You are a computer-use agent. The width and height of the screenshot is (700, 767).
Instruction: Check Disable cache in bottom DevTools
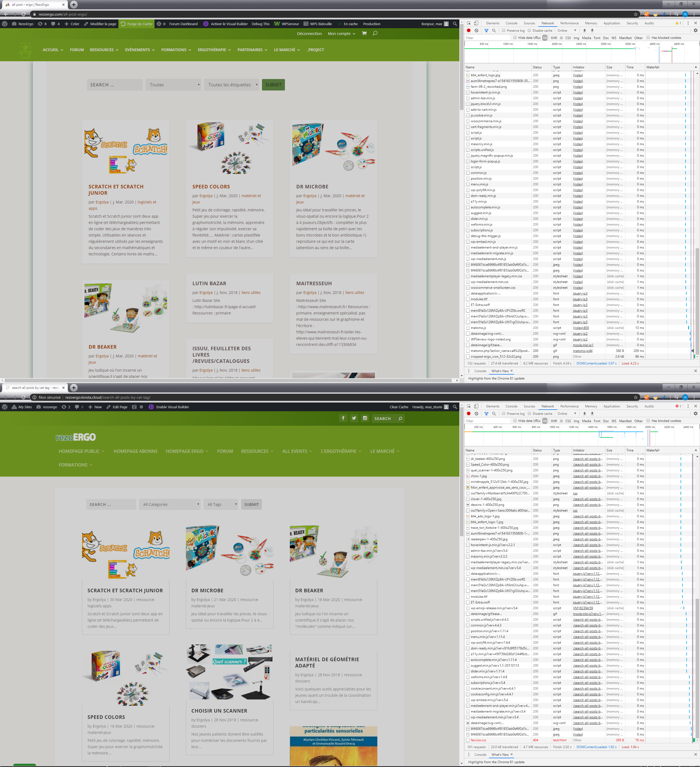click(x=529, y=413)
